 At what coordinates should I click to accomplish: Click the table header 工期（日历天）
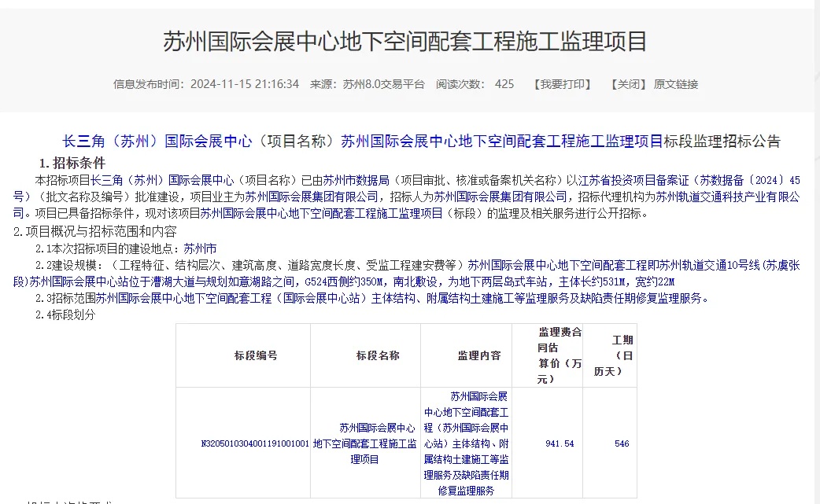614,355
